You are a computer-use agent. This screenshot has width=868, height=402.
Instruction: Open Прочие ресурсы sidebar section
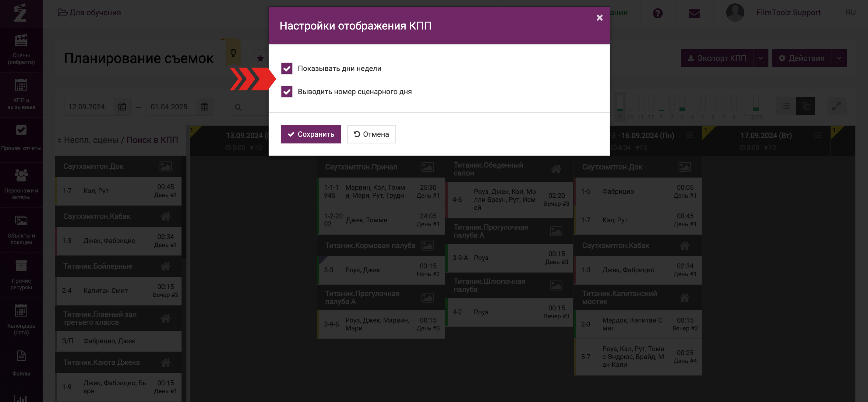click(x=21, y=275)
